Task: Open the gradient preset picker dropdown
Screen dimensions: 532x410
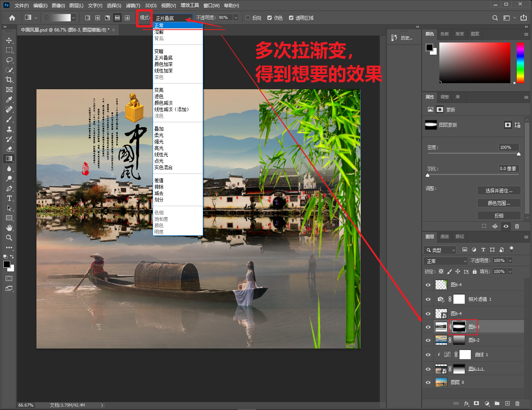Action: [74, 18]
